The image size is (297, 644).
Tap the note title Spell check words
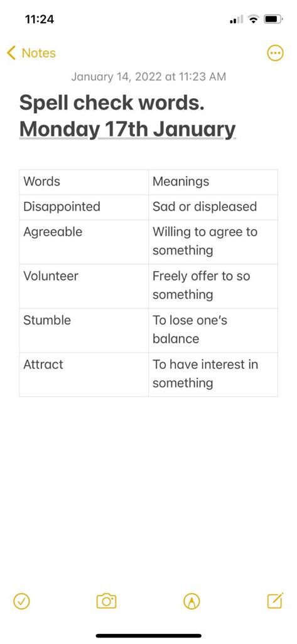point(112,103)
